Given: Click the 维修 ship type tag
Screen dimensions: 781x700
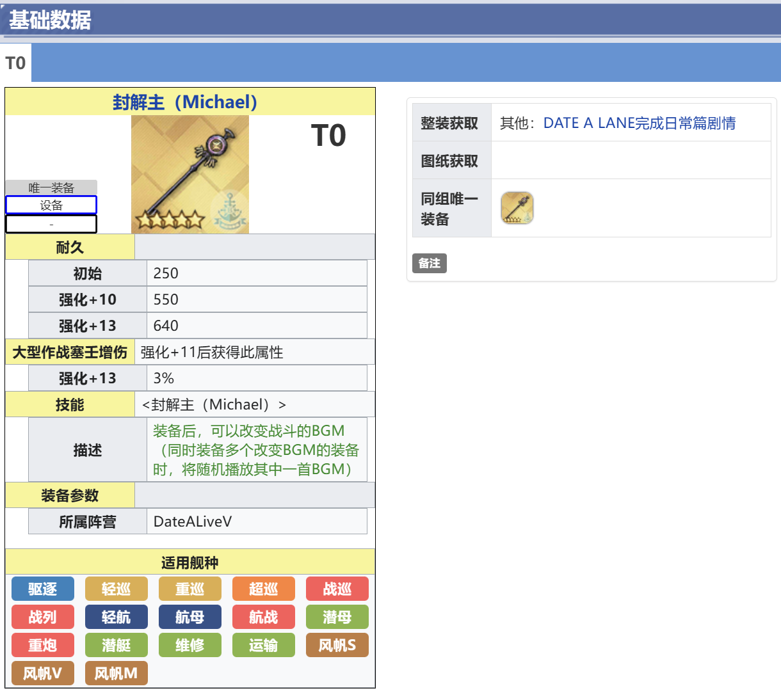Looking at the screenshot, I should 189,646.
